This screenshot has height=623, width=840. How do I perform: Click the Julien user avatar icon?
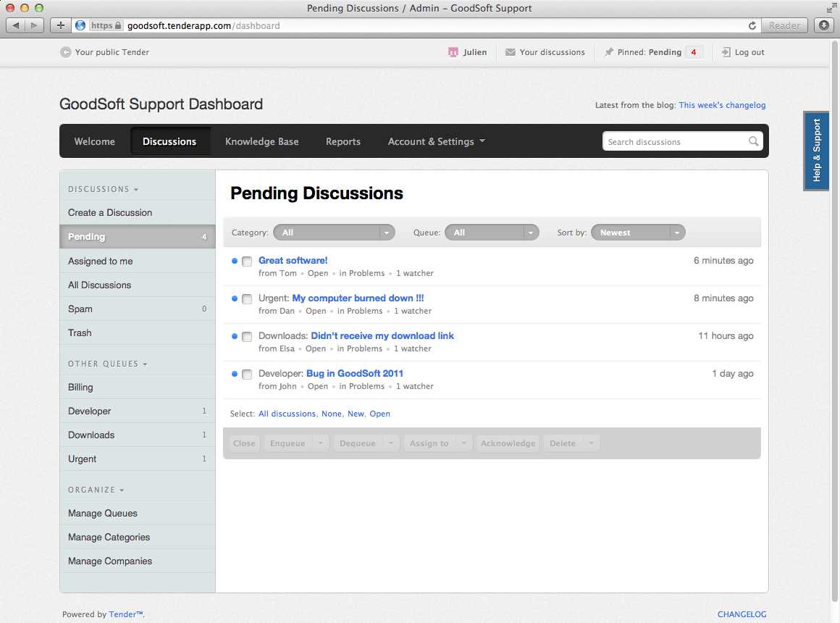pos(453,52)
